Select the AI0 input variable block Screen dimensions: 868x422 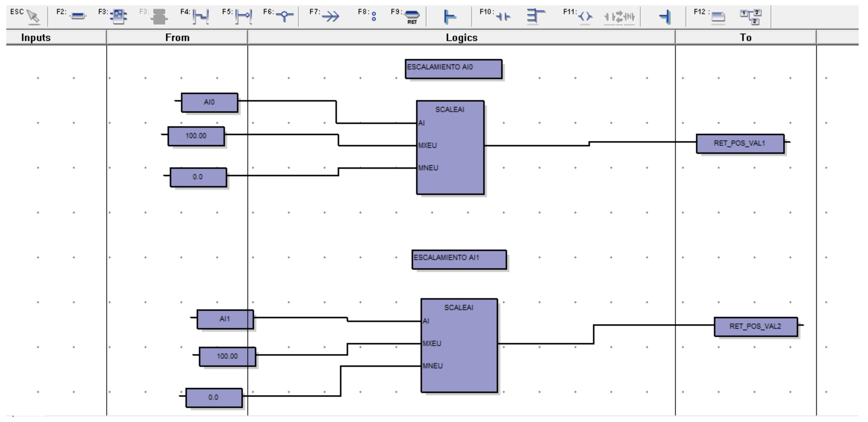[x=209, y=102]
